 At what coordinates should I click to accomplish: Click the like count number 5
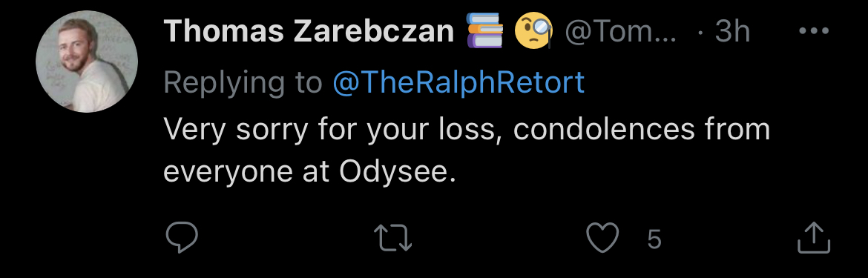pyautogui.click(x=654, y=240)
